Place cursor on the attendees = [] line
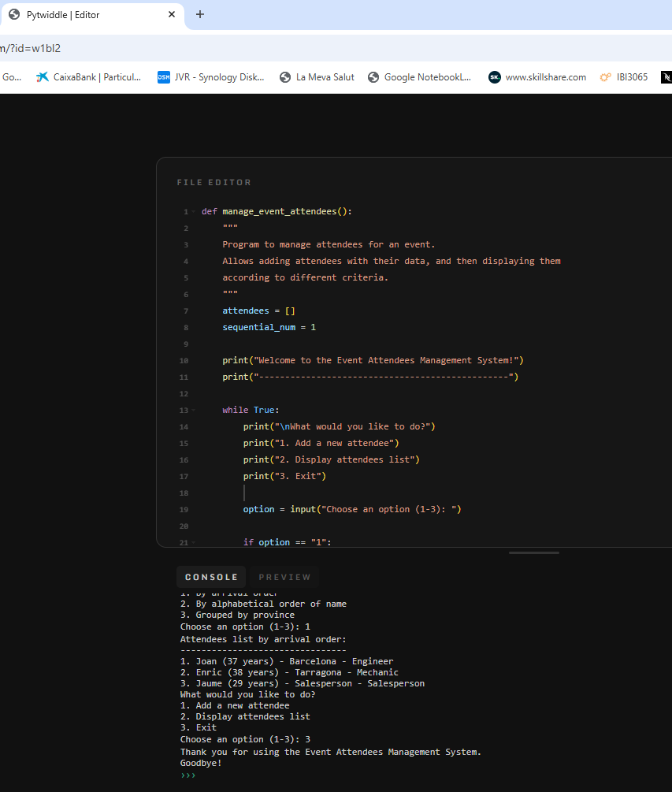Viewport: 672px width, 792px height. click(x=258, y=310)
